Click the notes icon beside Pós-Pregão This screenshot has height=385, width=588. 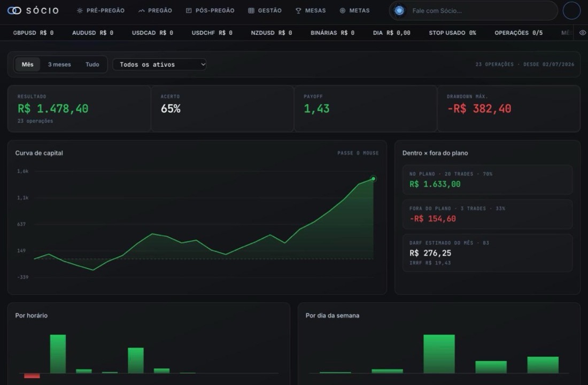point(189,11)
